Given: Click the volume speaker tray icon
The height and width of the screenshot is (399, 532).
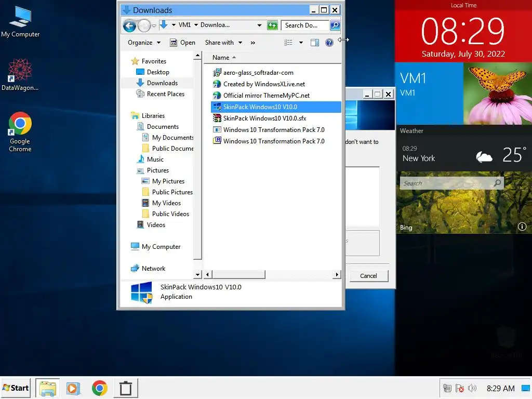Looking at the screenshot, I should coord(472,388).
